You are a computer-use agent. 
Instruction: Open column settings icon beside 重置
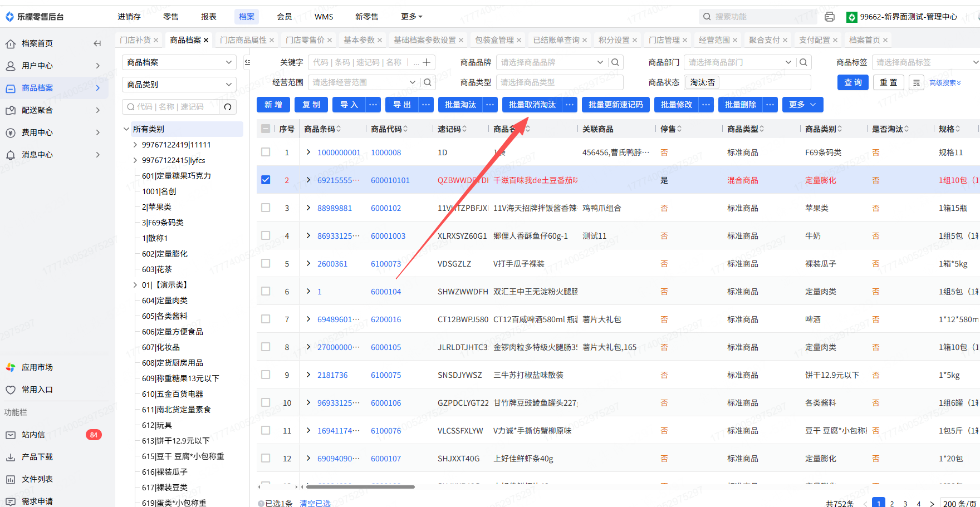point(917,83)
